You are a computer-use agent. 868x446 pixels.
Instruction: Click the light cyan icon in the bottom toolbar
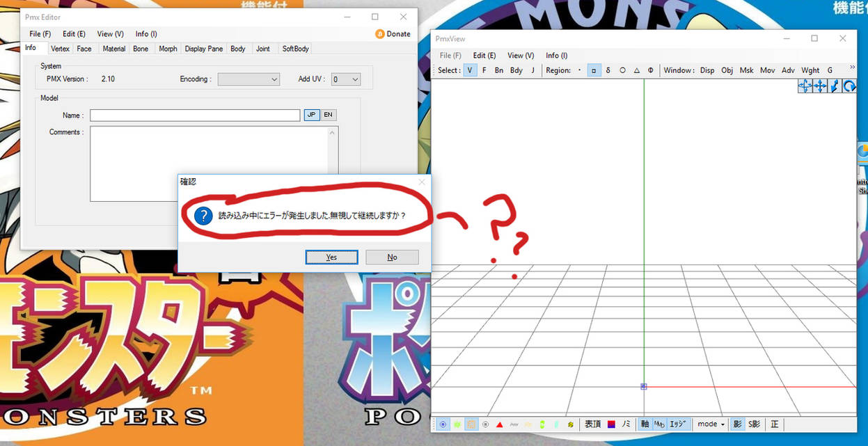point(556,424)
